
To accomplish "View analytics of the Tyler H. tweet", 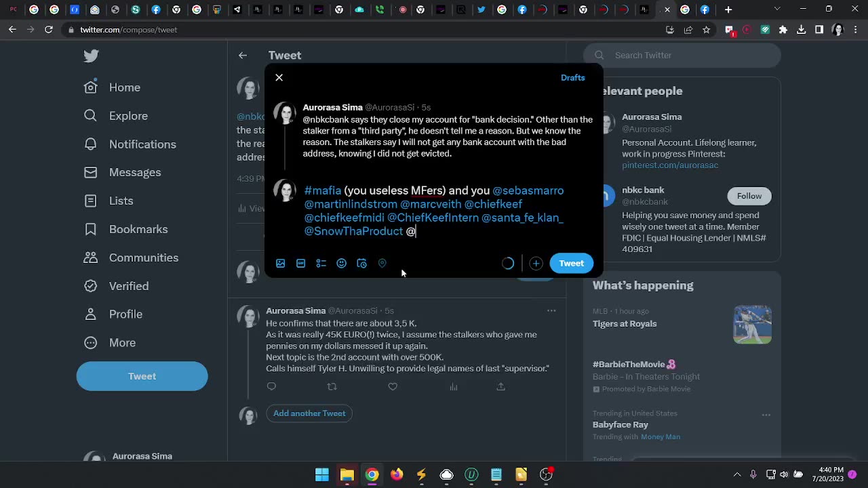I will pos(454,387).
